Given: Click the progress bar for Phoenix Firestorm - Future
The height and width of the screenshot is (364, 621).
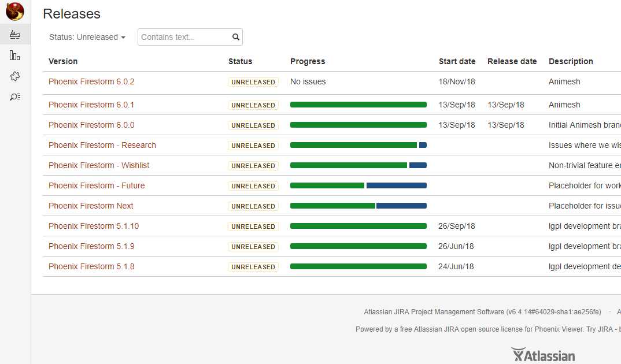Looking at the screenshot, I should 358,185.
